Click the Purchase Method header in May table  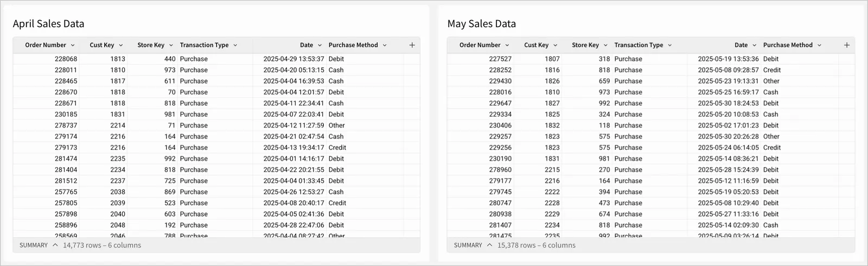point(788,45)
